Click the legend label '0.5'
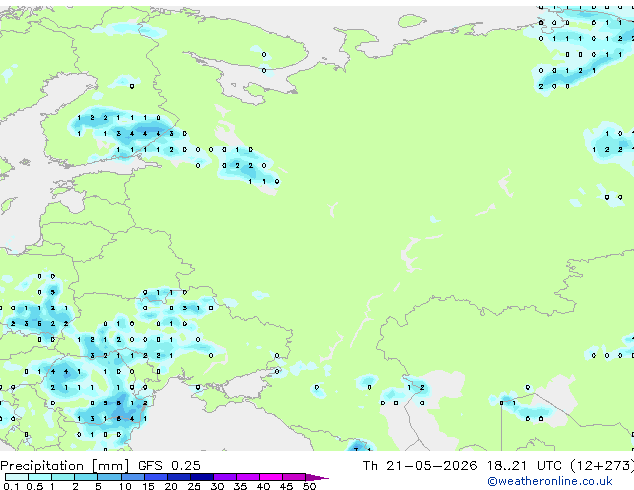 click(34, 486)
